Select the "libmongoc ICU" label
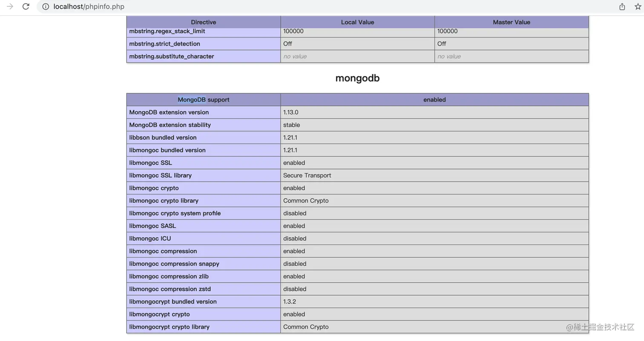644x341 pixels. [150, 238]
